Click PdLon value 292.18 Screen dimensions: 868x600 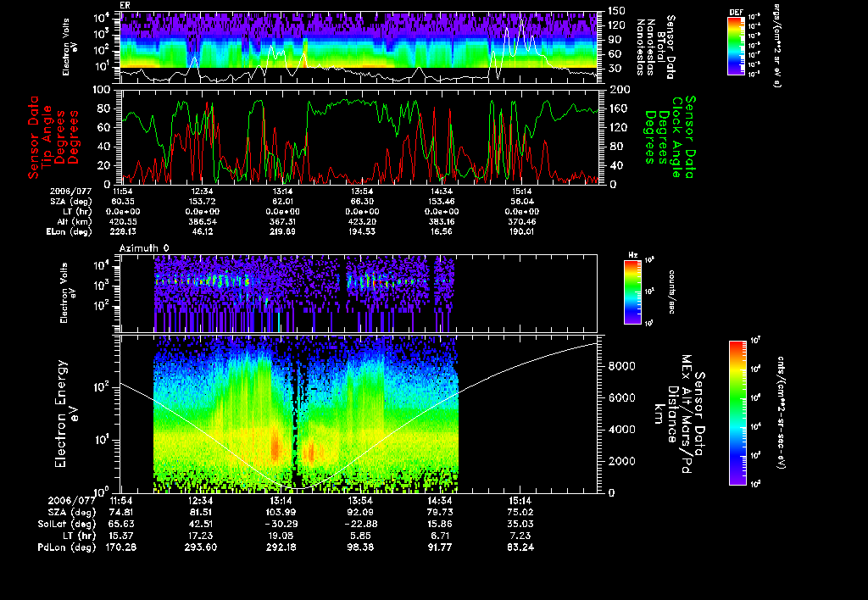click(281, 547)
